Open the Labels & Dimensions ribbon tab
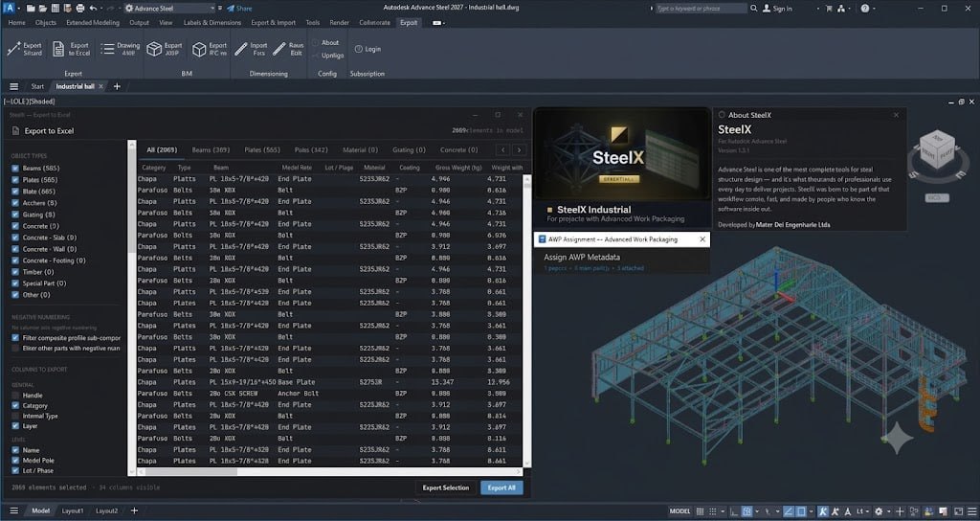This screenshot has height=521, width=980. click(212, 23)
